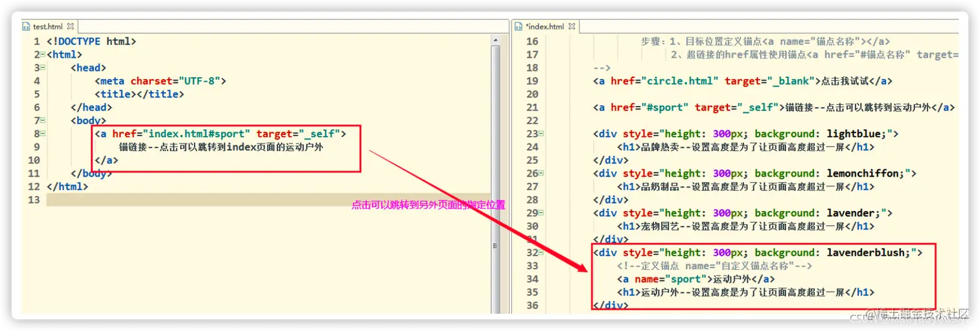Close the test.html editor tab

[71, 27]
